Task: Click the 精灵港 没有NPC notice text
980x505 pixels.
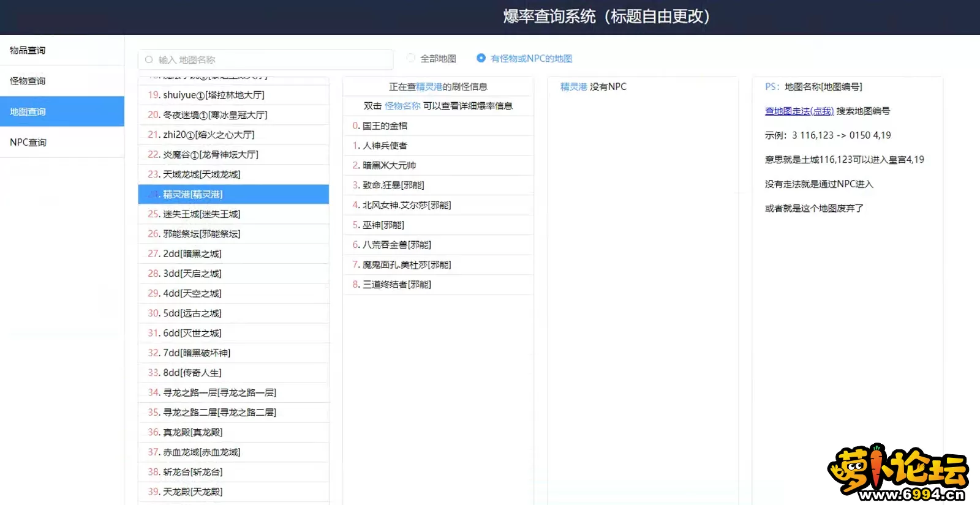Action: pyautogui.click(x=594, y=87)
